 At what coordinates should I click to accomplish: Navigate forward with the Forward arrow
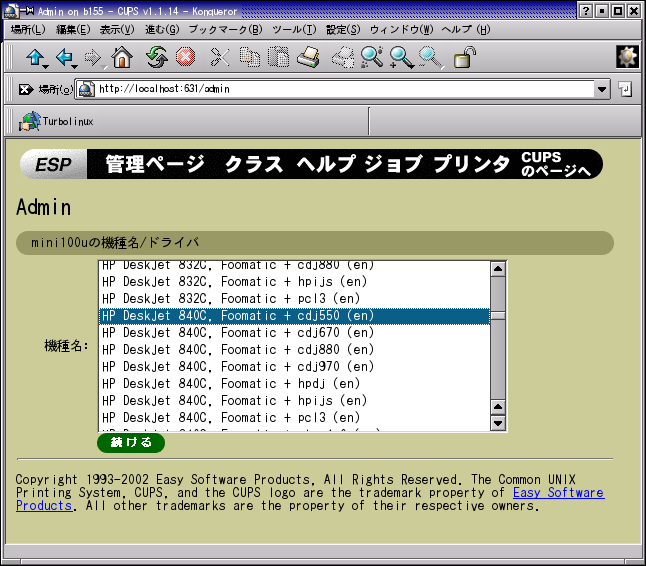[92, 57]
